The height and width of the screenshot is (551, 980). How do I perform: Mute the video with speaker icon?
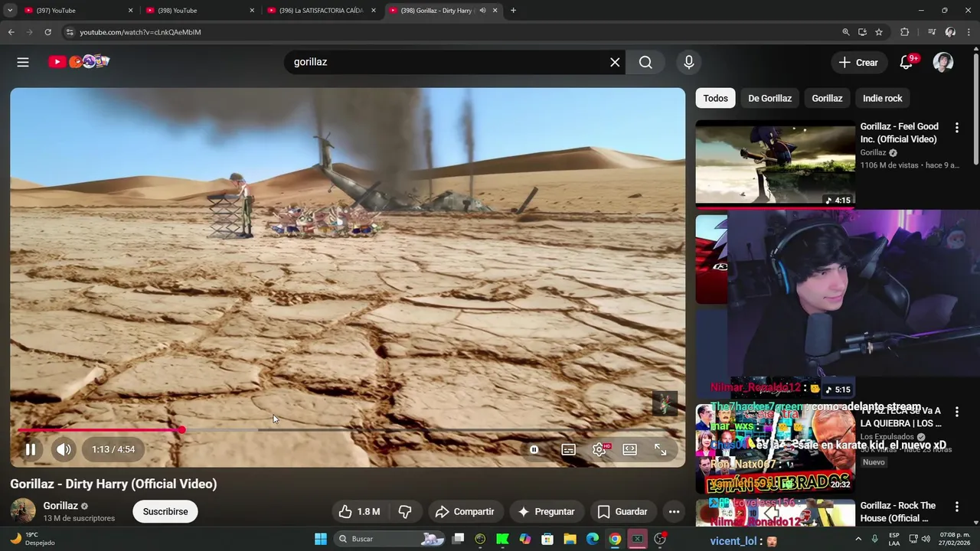(64, 449)
